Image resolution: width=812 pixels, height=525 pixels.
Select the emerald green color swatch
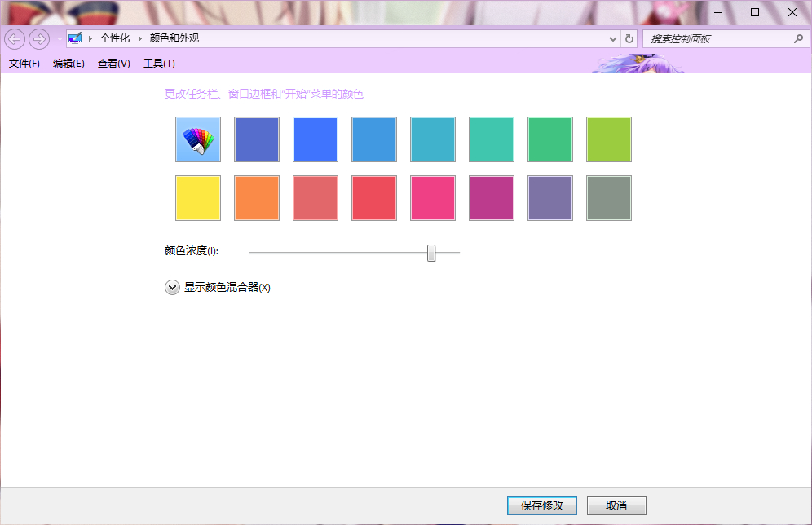coord(550,139)
